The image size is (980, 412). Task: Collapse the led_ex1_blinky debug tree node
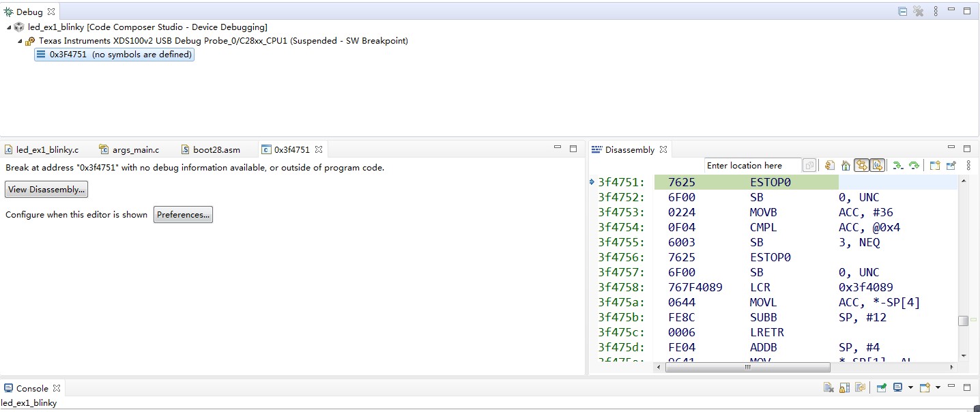click(x=10, y=27)
